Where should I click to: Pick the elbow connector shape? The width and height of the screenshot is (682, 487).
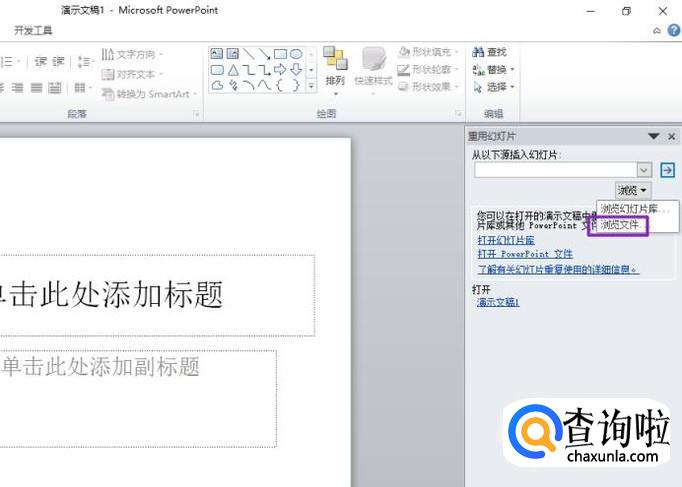248,70
